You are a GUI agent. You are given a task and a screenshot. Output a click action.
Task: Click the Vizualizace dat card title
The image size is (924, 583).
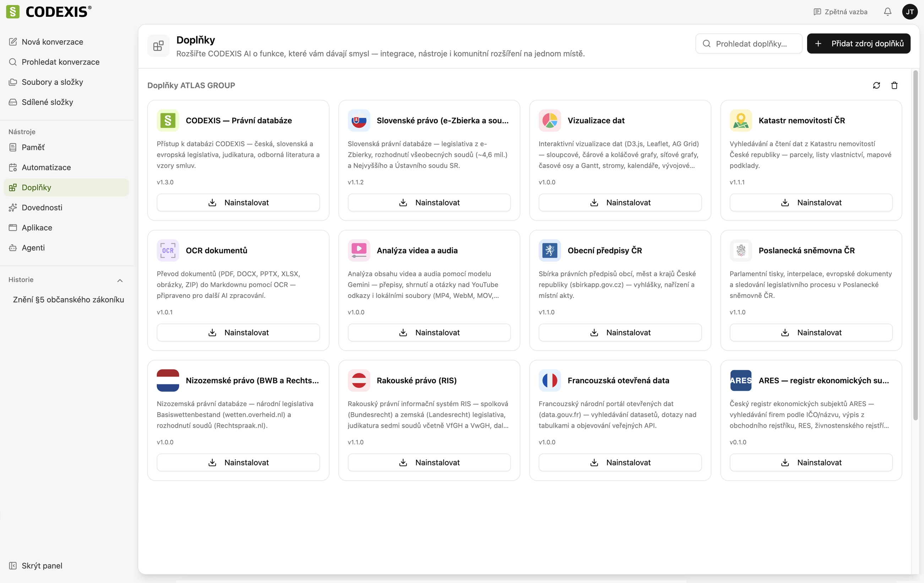tap(596, 120)
